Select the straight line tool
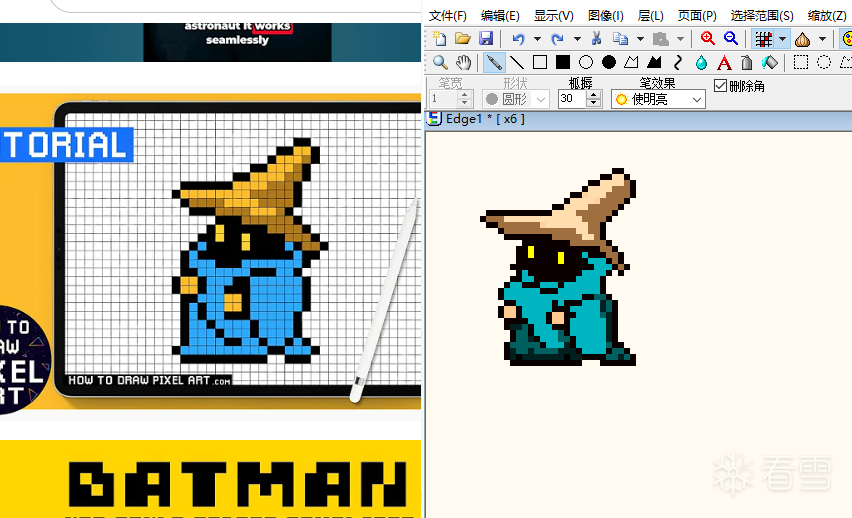 click(x=517, y=63)
